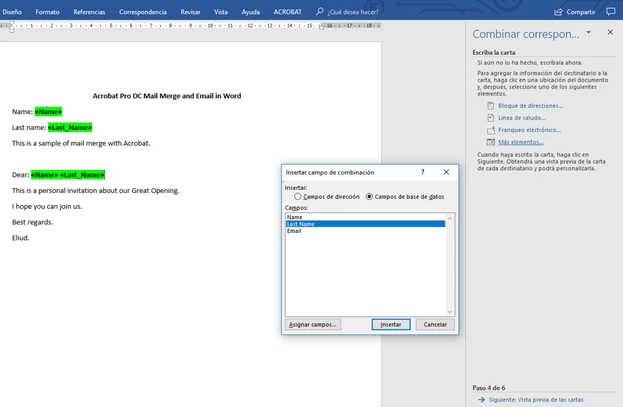Click the Cancelar button
Screen dimensions: 623x407
(x=435, y=324)
